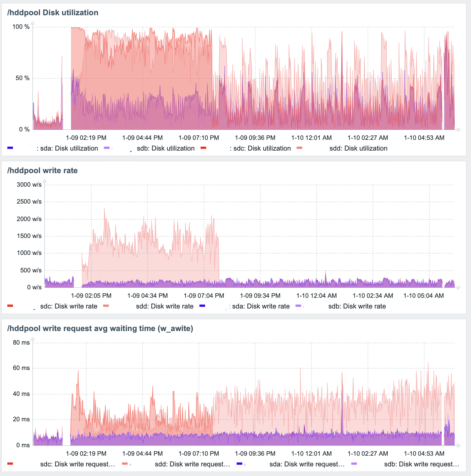The height and width of the screenshot is (476, 471).
Task: Click the sdc color marker in write rate legend
Action: (10, 306)
